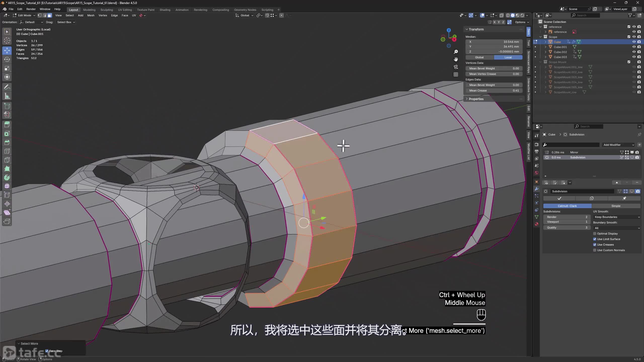Click the Catmull-Clark button
The width and height of the screenshot is (644, 362).
[x=567, y=206]
